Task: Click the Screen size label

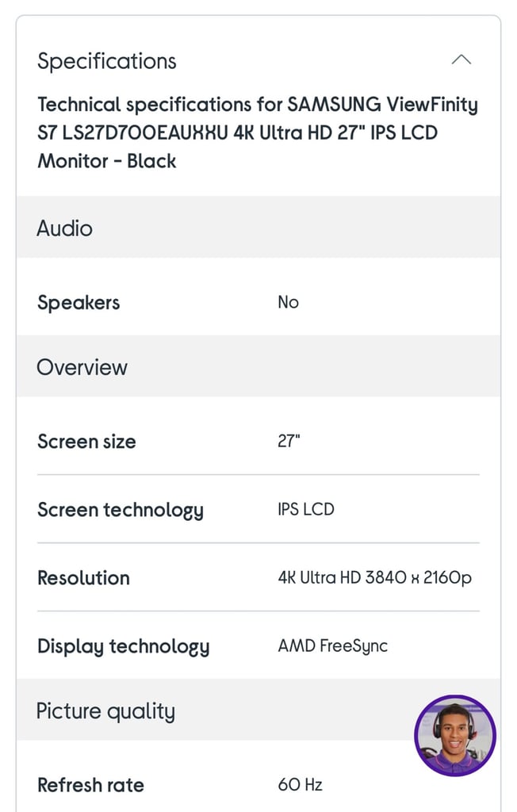Action: pyautogui.click(x=86, y=441)
